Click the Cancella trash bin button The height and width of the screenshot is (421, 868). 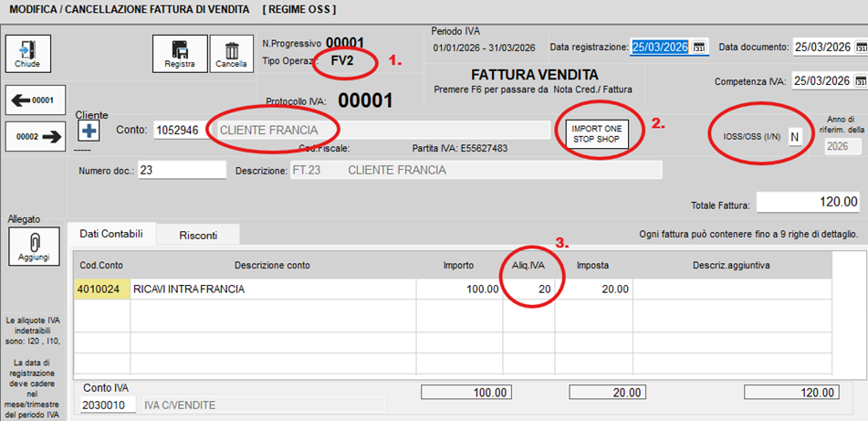[232, 54]
